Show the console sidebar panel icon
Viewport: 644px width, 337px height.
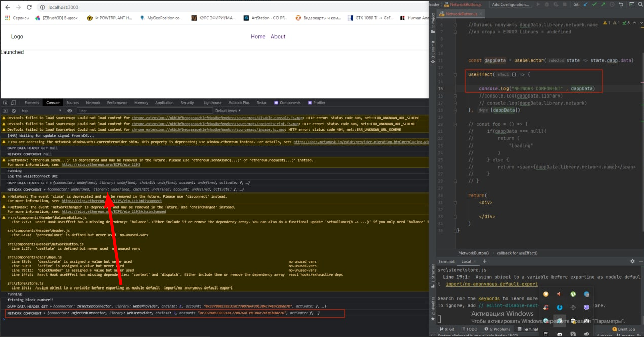point(5,111)
